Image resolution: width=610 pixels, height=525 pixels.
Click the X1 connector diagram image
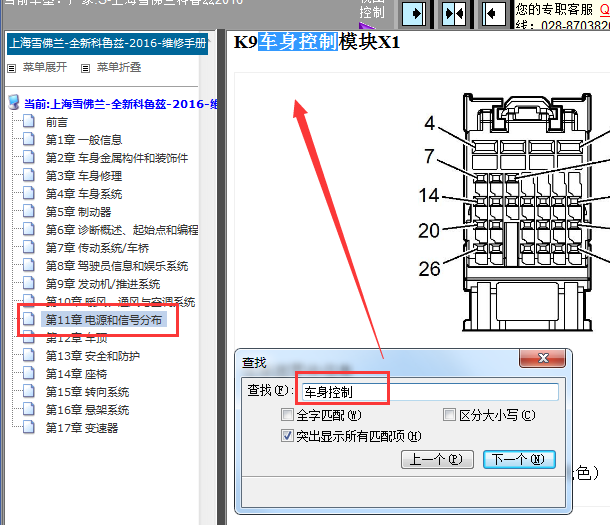click(x=528, y=212)
